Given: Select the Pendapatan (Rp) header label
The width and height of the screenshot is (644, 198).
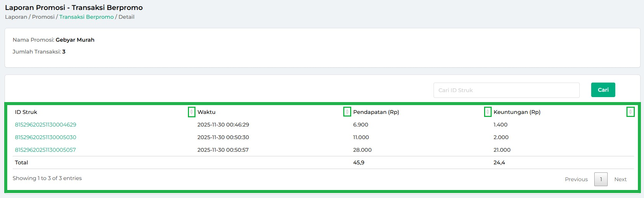Looking at the screenshot, I should pos(376,112).
